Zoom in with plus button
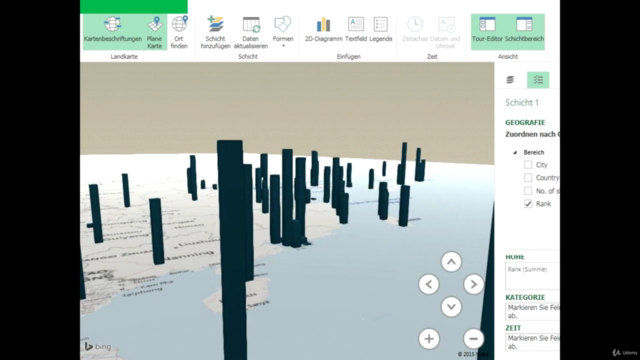The image size is (640, 360). (429, 338)
